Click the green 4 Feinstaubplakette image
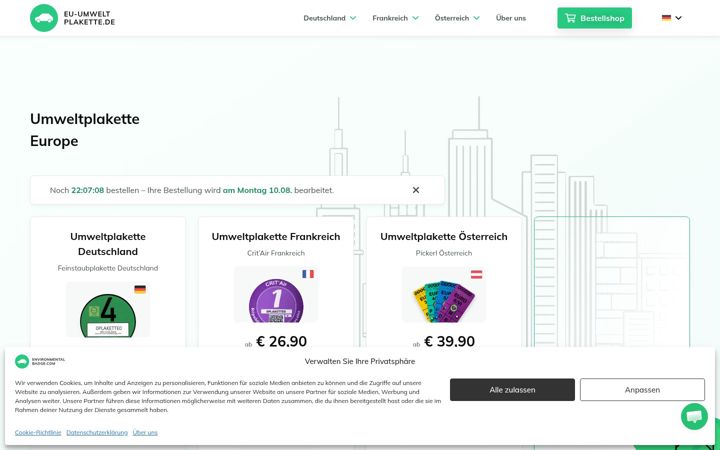The height and width of the screenshot is (450, 720). coord(108,315)
